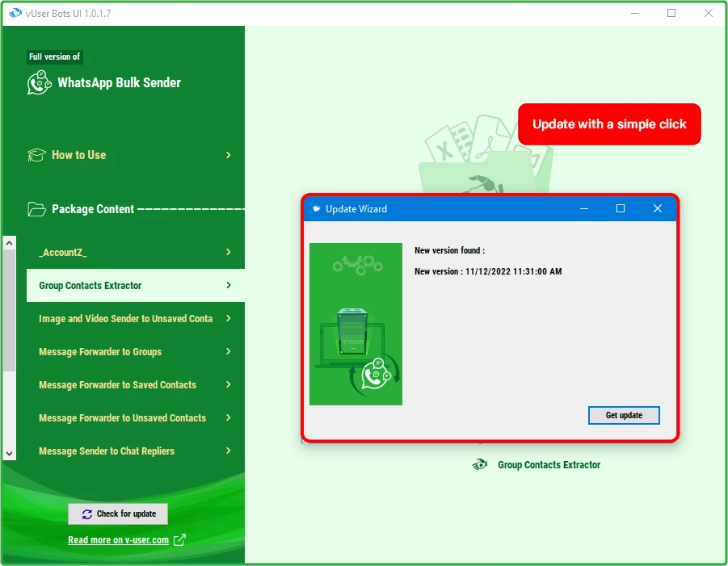This screenshot has height=566, width=728.
Task: Maximize the Update Wizard dialog
Action: 621,209
